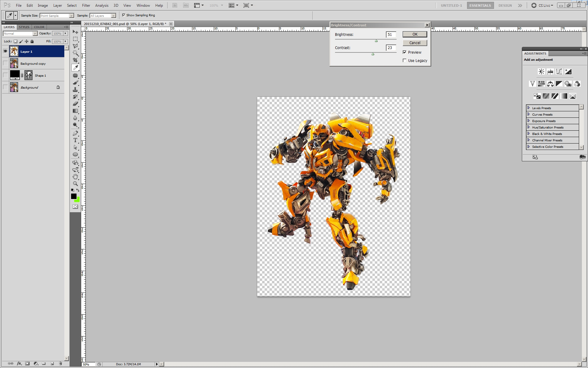
Task: Uncheck the Preview checkbox
Action: click(x=405, y=52)
